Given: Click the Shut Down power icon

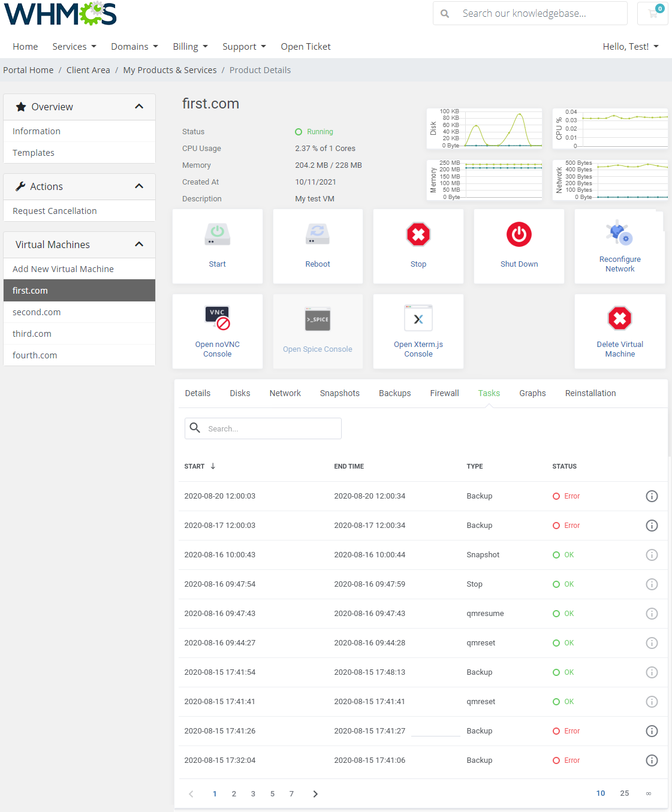Looking at the screenshot, I should [519, 234].
